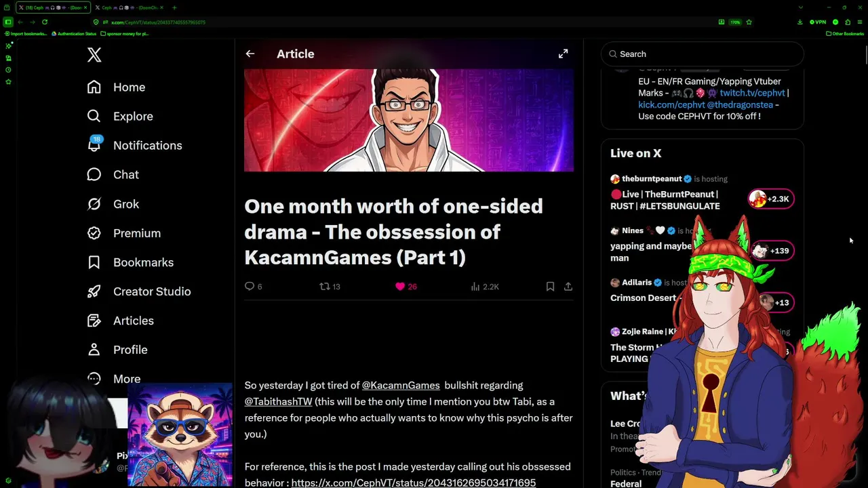868x488 pixels.
Task: Reload page in browser toolbar
Action: coord(45,22)
